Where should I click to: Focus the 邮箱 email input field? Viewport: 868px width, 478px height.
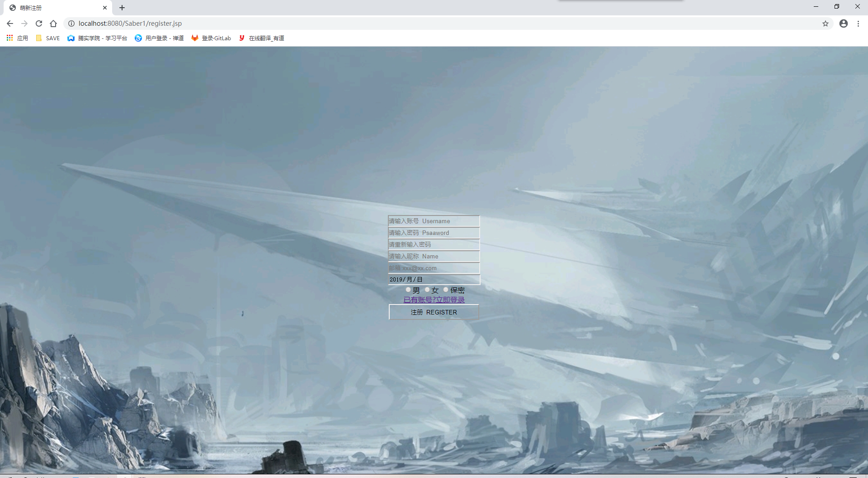(x=434, y=268)
